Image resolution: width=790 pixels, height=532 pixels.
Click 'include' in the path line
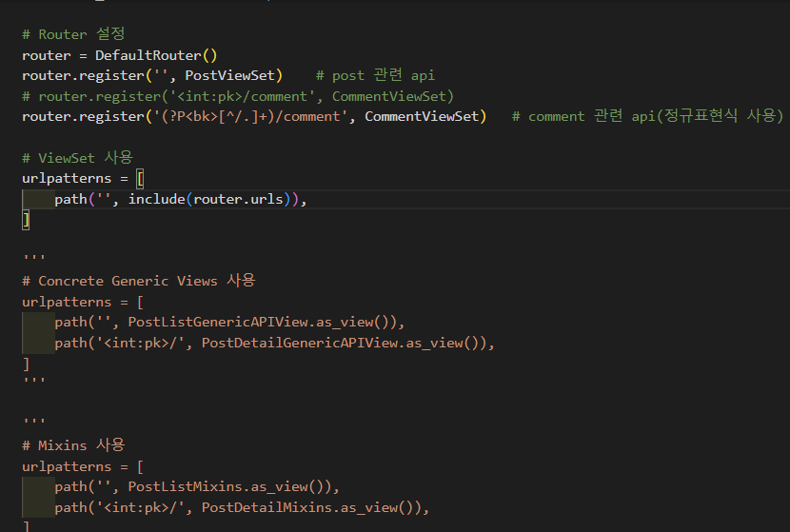point(157,200)
